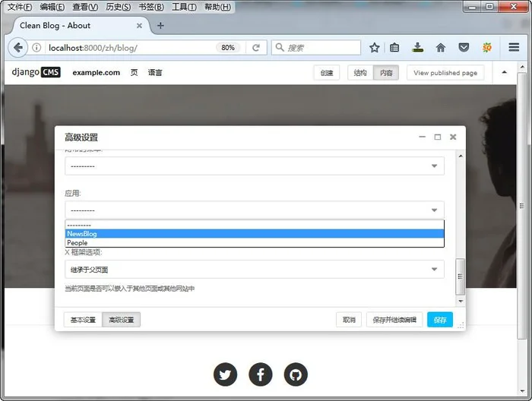The image size is (532, 401).
Task: Open the 文件(F) menu
Action: [20, 7]
